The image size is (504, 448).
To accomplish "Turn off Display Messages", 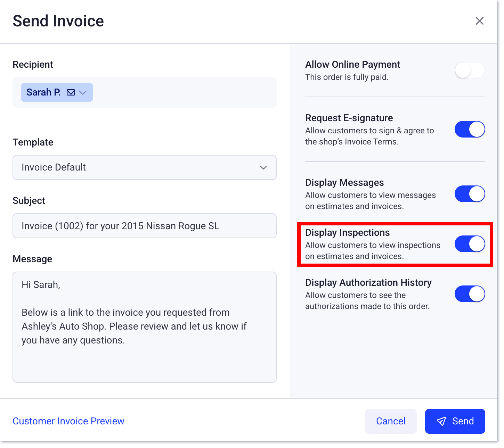I will coord(470,194).
